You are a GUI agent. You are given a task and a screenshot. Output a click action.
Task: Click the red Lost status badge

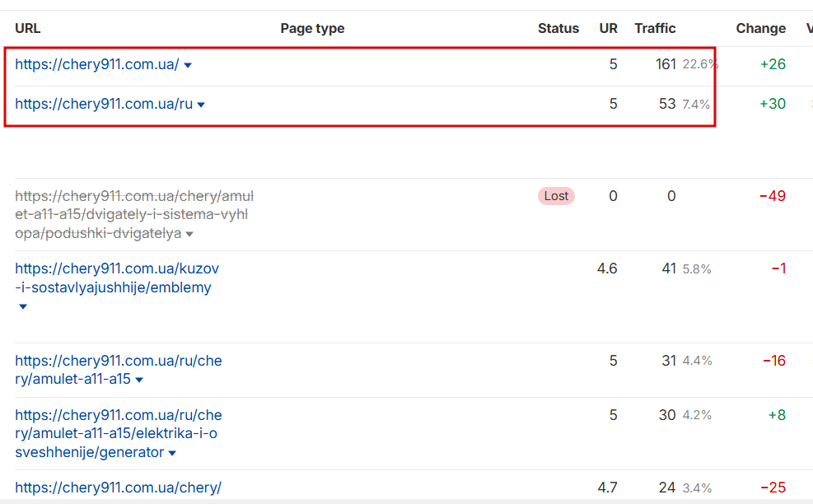pos(556,196)
